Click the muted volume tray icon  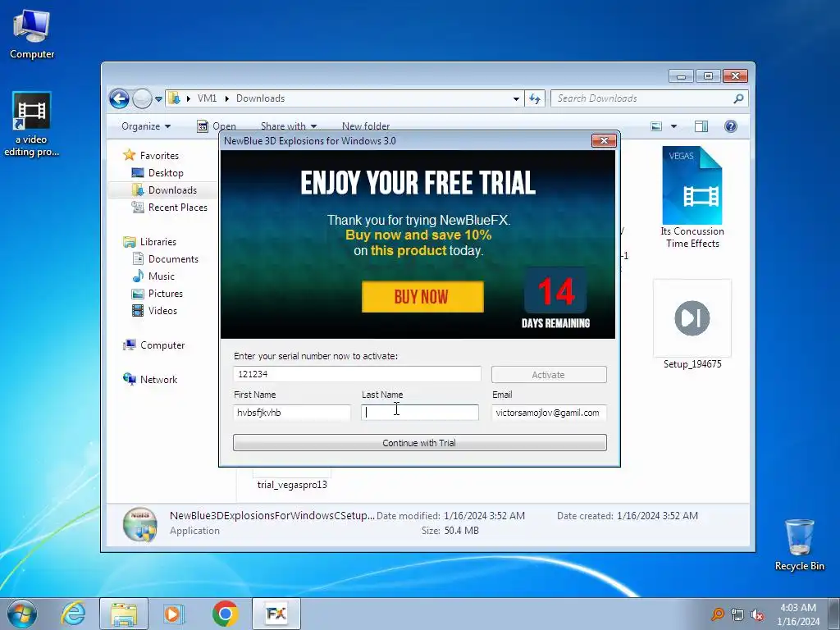point(757,614)
